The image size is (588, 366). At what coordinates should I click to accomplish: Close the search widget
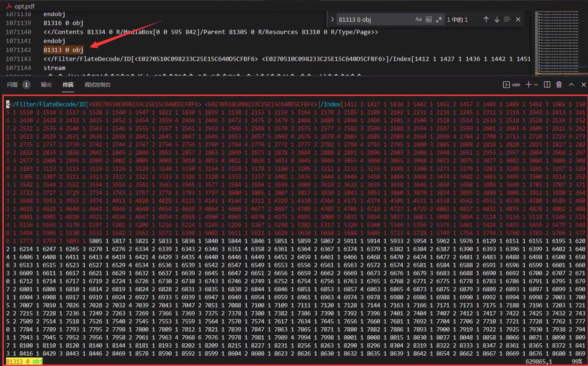tap(518, 19)
